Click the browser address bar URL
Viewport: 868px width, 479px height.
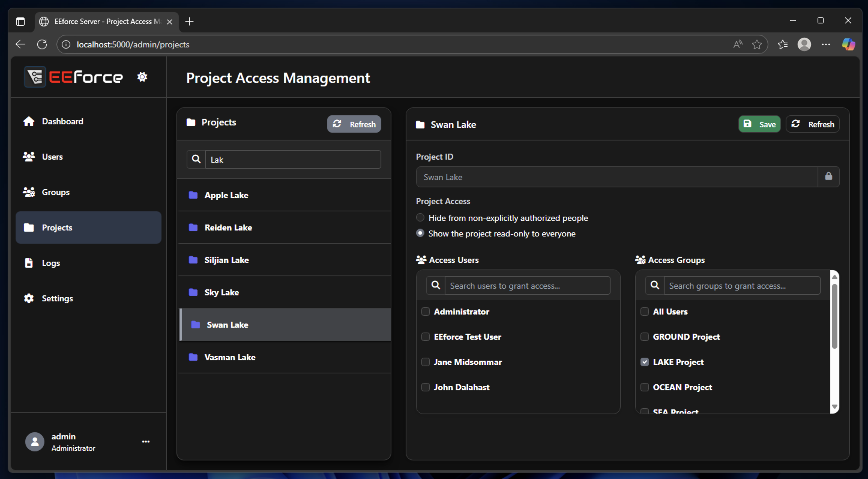pyautogui.click(x=133, y=44)
